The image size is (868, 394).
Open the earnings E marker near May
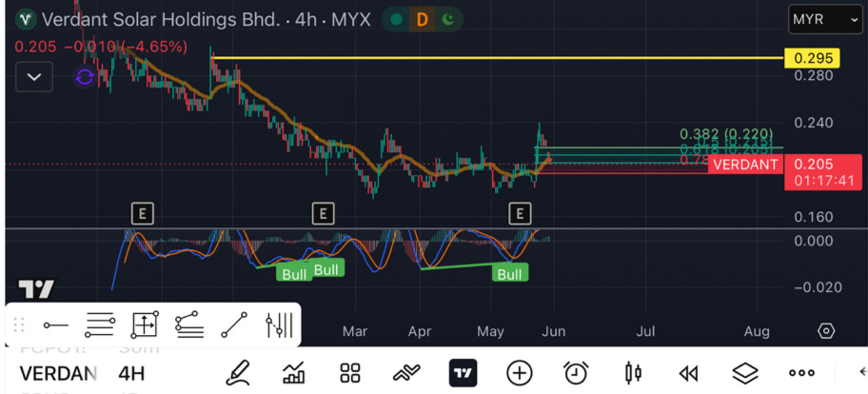(520, 213)
